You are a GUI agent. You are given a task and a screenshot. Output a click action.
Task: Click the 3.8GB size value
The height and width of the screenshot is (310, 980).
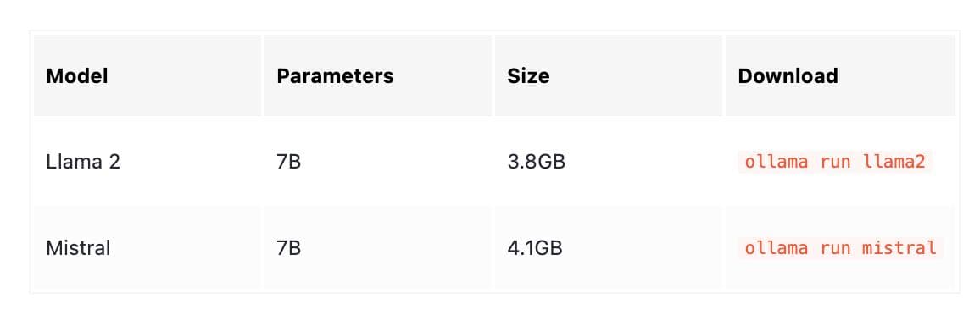coord(537,162)
